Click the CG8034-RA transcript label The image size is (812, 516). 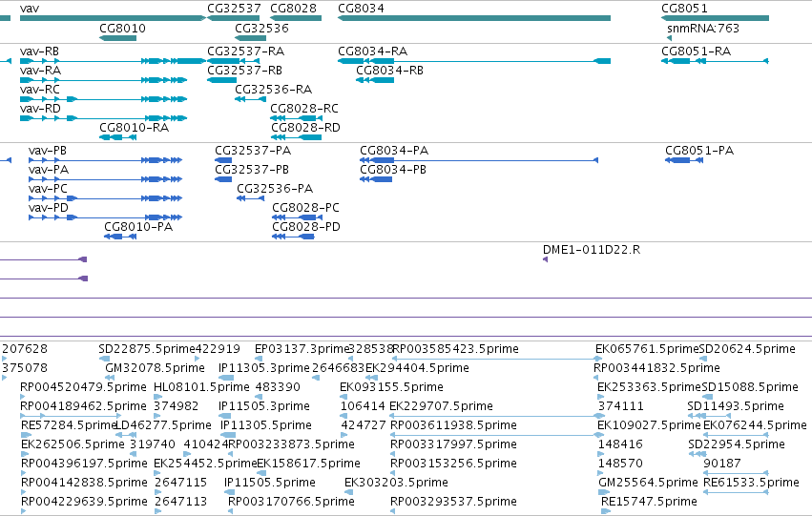coord(373,52)
